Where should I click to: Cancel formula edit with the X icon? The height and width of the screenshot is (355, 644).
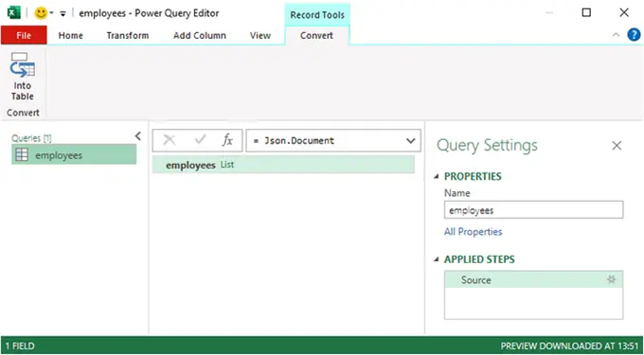[x=170, y=140]
